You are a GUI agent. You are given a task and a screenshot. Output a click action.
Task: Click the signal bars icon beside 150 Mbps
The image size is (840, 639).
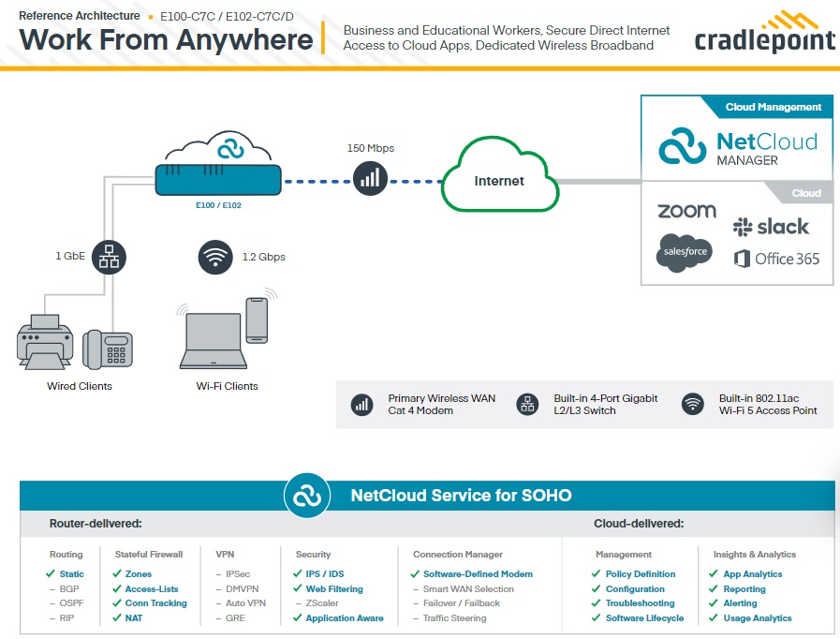point(370,178)
